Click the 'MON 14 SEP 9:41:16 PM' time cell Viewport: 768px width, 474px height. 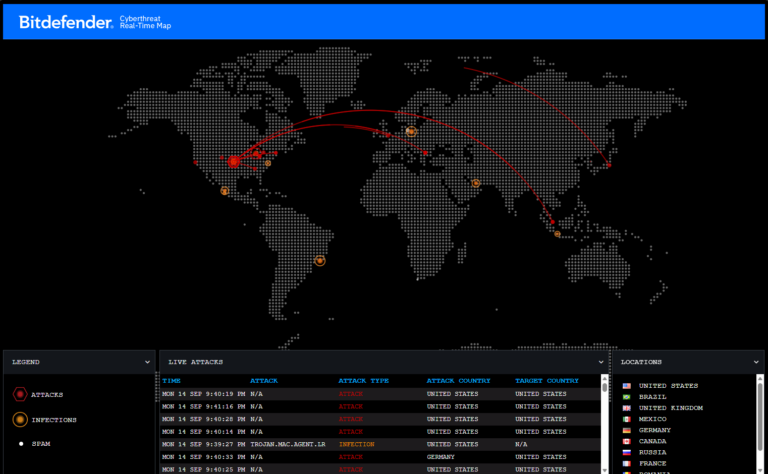(x=203, y=406)
